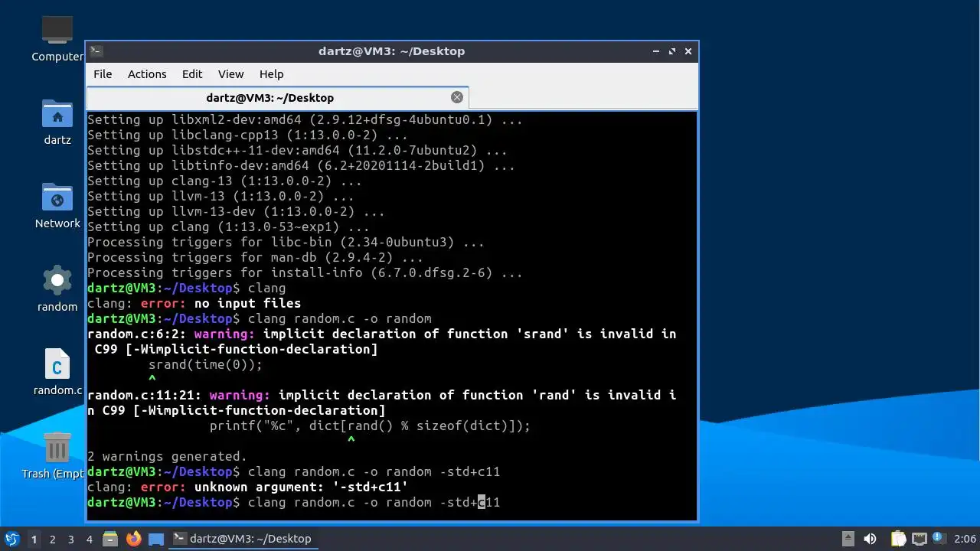Click 'Processing triggers for libc-bin' line
Image resolution: width=980 pixels, height=551 pixels.
[286, 242]
